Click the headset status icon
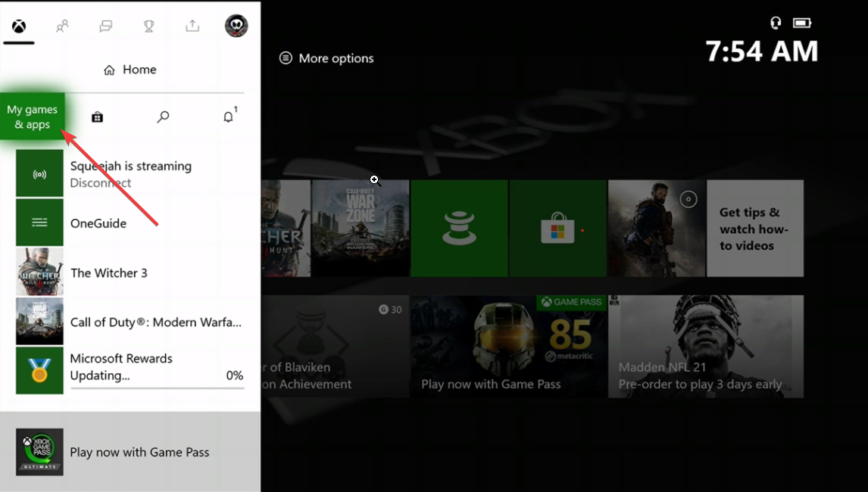Image resolution: width=868 pixels, height=492 pixels. (x=776, y=23)
